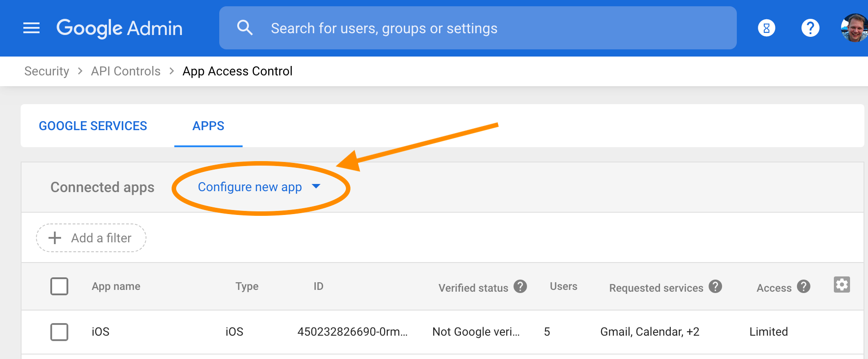
Task: Open Access help icon
Action: click(x=804, y=286)
